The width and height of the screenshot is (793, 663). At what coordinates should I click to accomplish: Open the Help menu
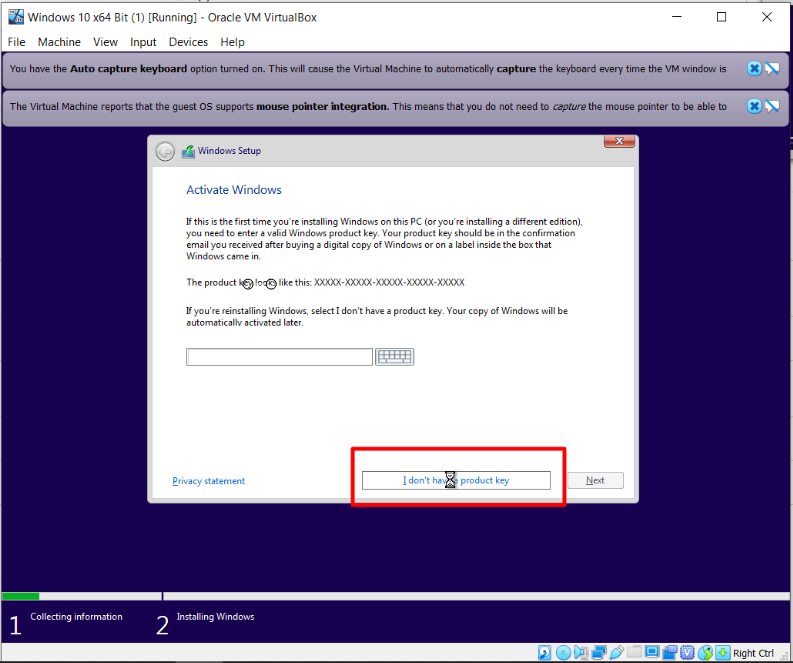pyautogui.click(x=232, y=42)
